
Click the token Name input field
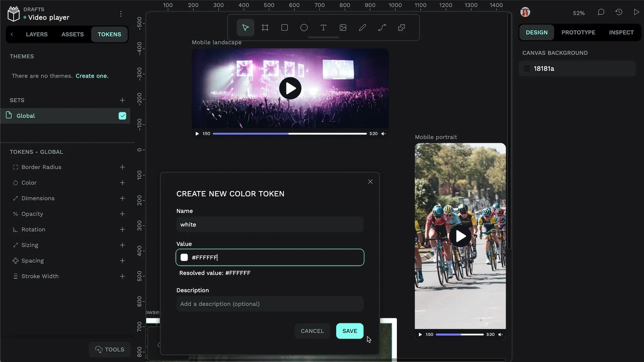[x=270, y=224]
